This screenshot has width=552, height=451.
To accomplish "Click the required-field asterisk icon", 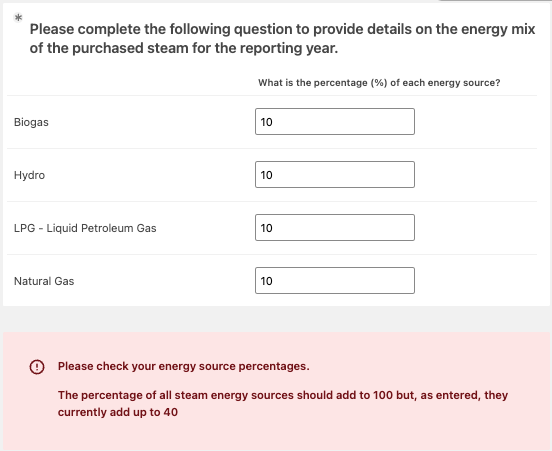I will click(18, 17).
